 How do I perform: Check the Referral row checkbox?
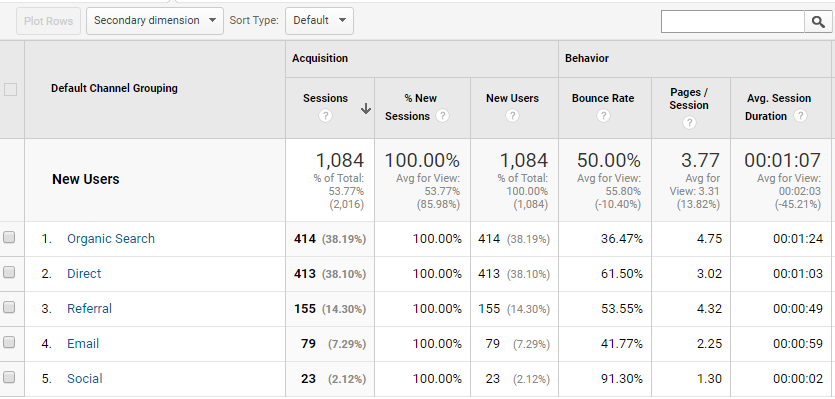[9, 307]
